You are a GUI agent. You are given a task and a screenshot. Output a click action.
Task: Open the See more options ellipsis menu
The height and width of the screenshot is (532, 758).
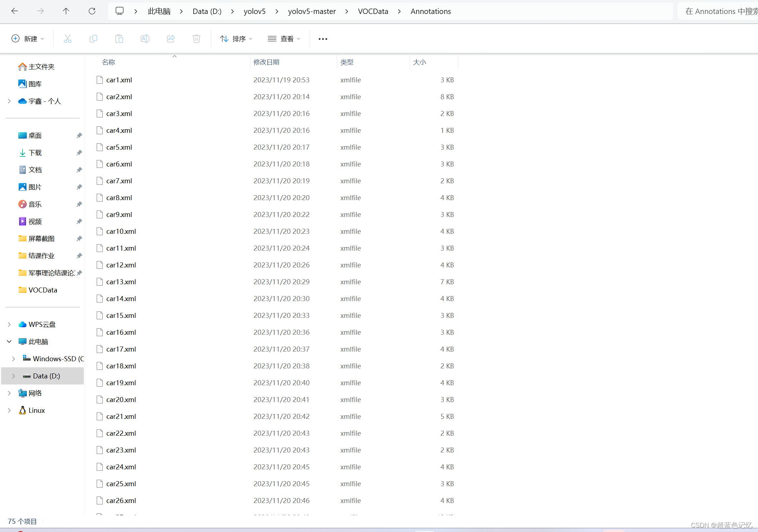coord(323,39)
